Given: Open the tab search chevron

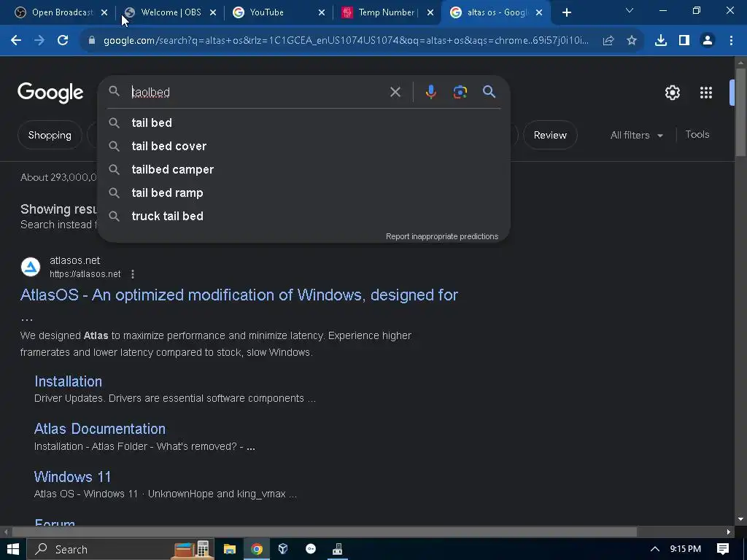Looking at the screenshot, I should [x=630, y=10].
